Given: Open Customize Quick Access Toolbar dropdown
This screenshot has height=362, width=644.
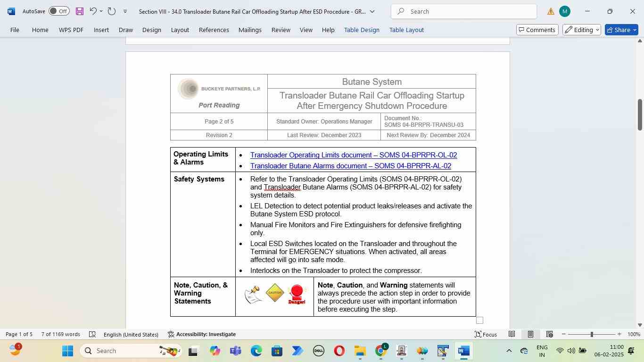Looking at the screenshot, I should tap(125, 11).
